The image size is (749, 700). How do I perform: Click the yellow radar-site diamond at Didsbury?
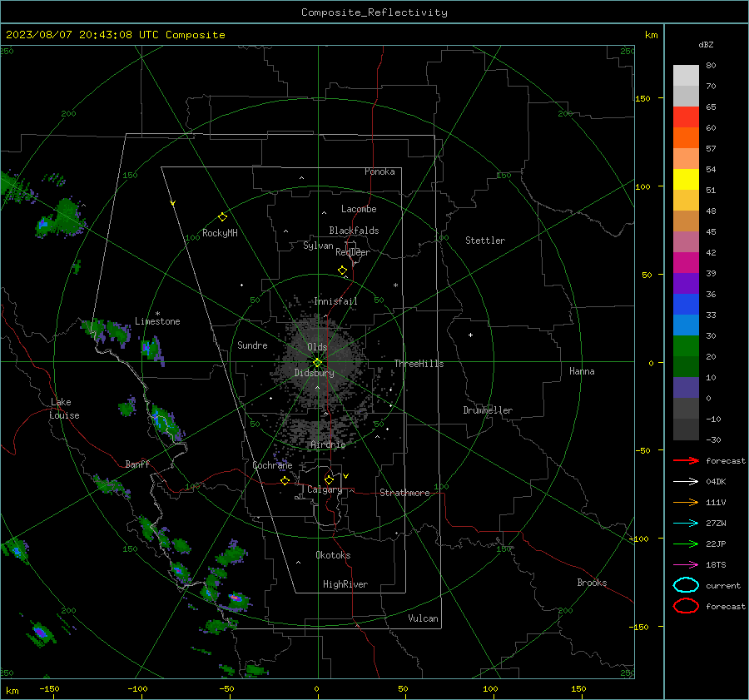[317, 363]
